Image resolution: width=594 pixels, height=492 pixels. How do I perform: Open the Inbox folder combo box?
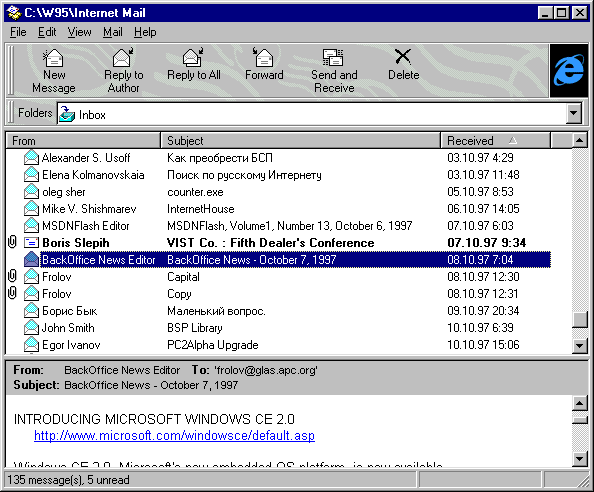tap(320, 114)
